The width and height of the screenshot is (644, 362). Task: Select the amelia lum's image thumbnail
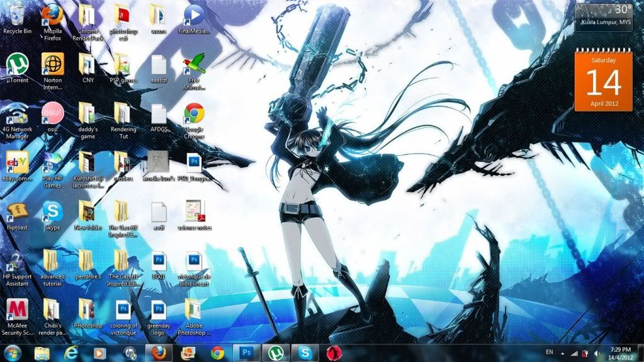[159, 166]
